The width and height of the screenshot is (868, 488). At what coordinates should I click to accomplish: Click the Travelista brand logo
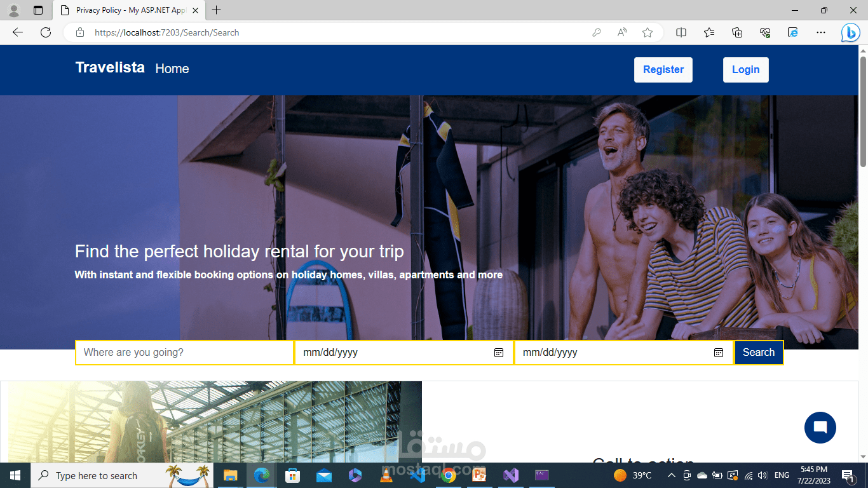tap(110, 67)
